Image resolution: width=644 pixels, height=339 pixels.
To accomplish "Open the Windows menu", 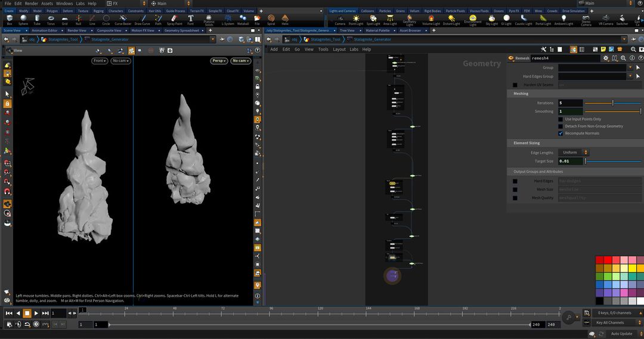I will (64, 4).
